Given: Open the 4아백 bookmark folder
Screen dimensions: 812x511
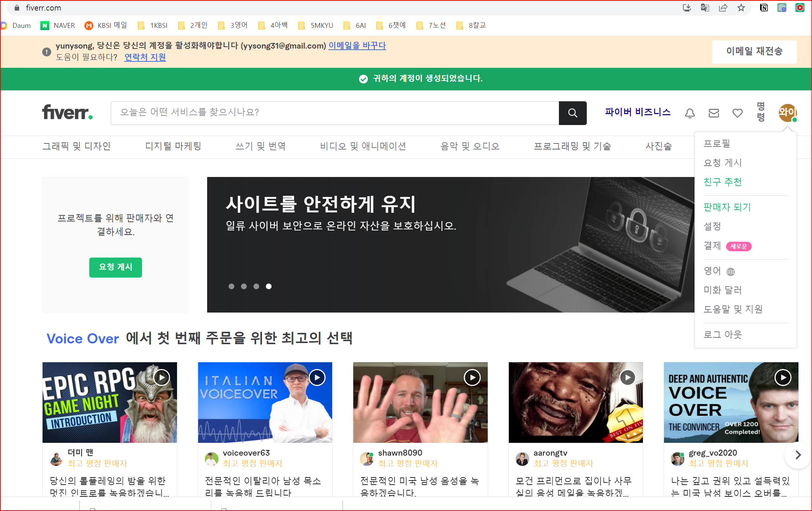Looking at the screenshot, I should pos(273,25).
